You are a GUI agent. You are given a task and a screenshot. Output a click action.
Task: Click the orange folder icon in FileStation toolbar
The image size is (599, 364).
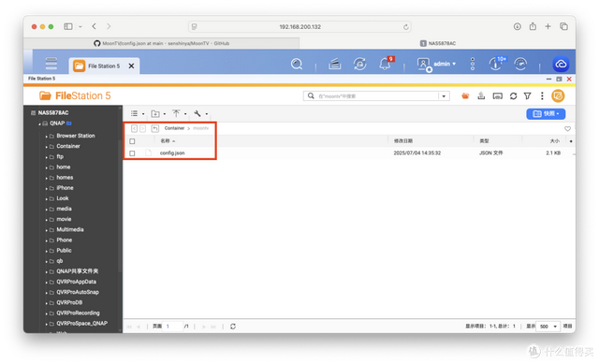[465, 96]
